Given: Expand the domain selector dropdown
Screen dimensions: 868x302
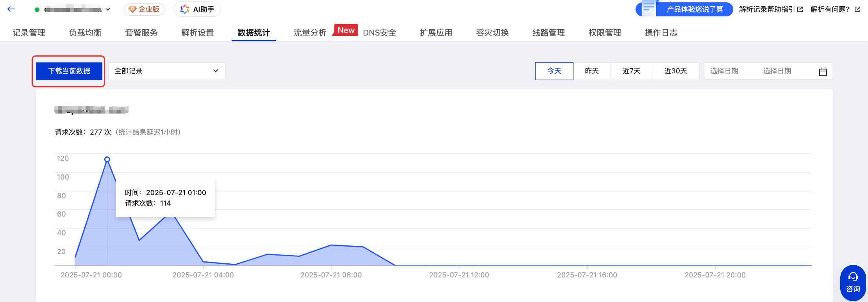Looking at the screenshot, I should coord(108,9).
